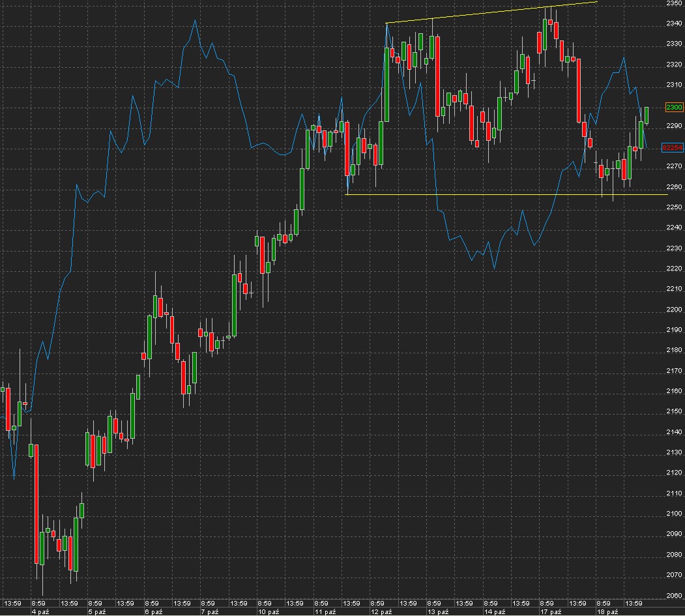Viewport: 685px width, 616px height.
Task: Click the last green candle on the chart
Action: [x=647, y=115]
